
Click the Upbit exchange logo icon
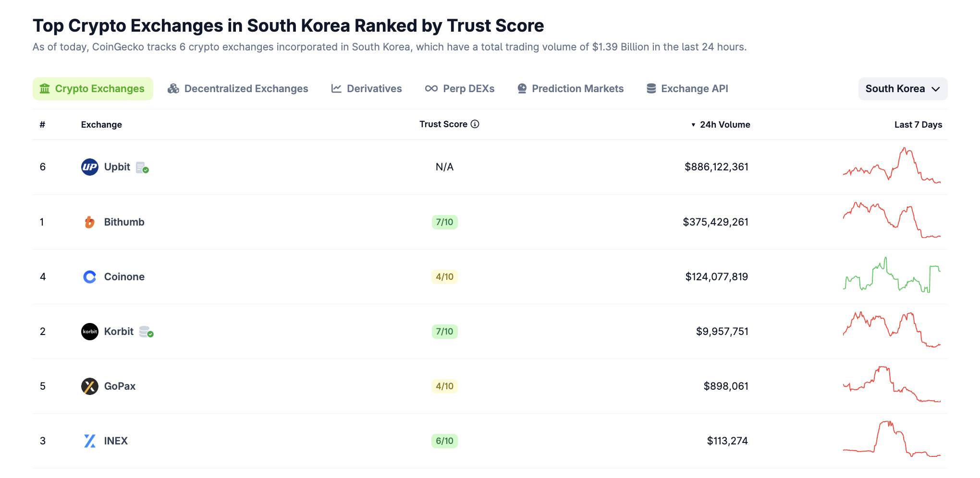click(89, 167)
